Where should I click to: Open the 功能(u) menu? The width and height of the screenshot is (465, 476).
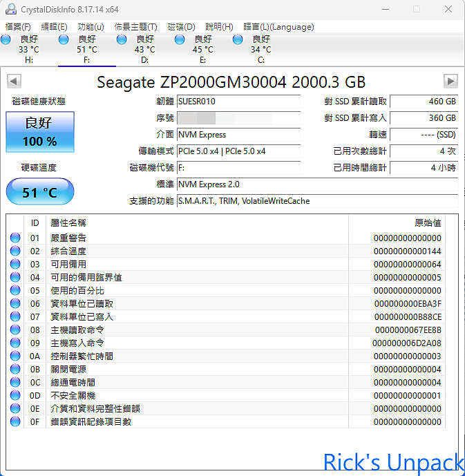(x=91, y=27)
